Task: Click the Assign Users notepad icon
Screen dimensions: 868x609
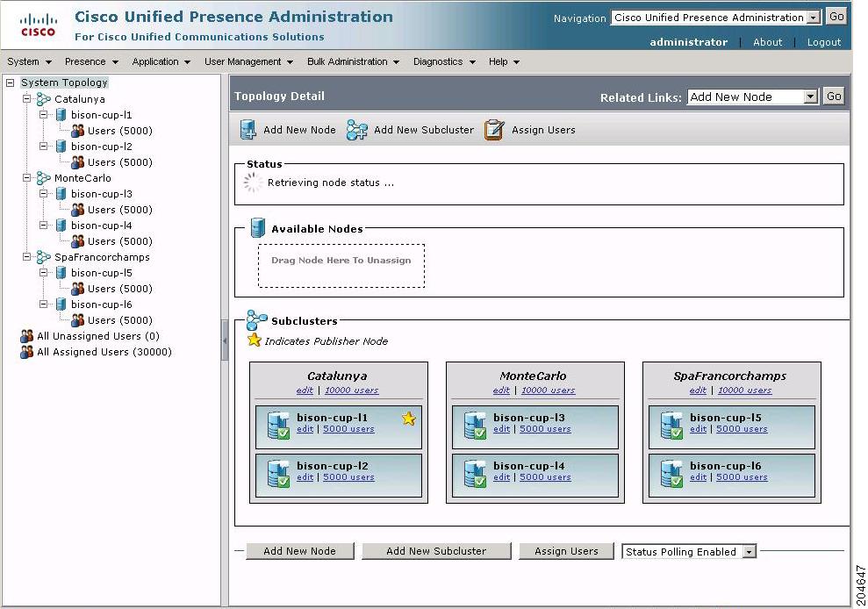Action: click(x=494, y=130)
